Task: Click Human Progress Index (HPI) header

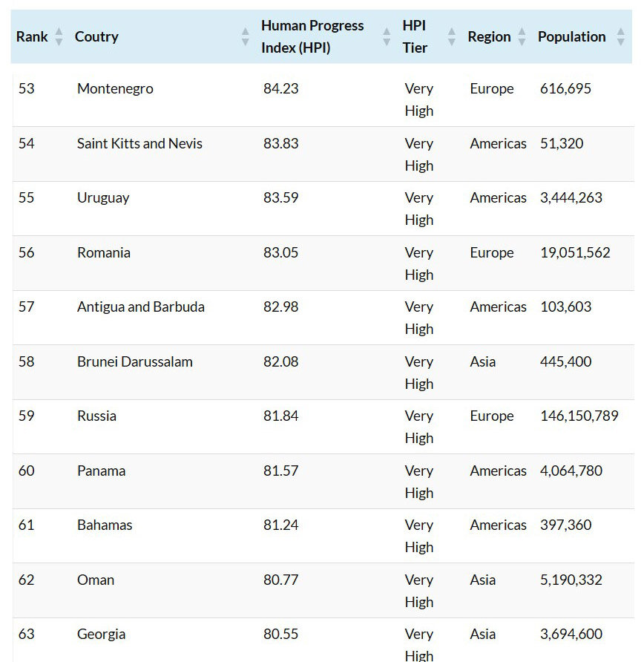Action: (x=312, y=36)
